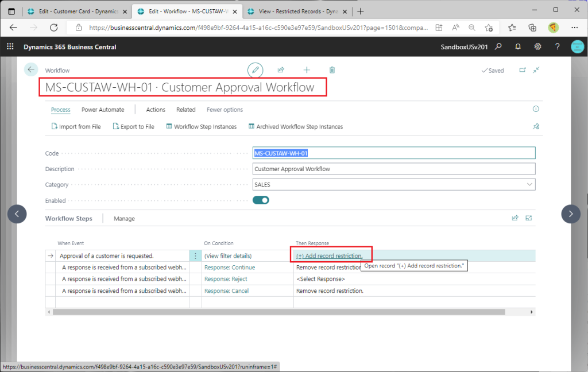This screenshot has width=588, height=372.
Task: Click the browser split screen icon
Action: 439,28
